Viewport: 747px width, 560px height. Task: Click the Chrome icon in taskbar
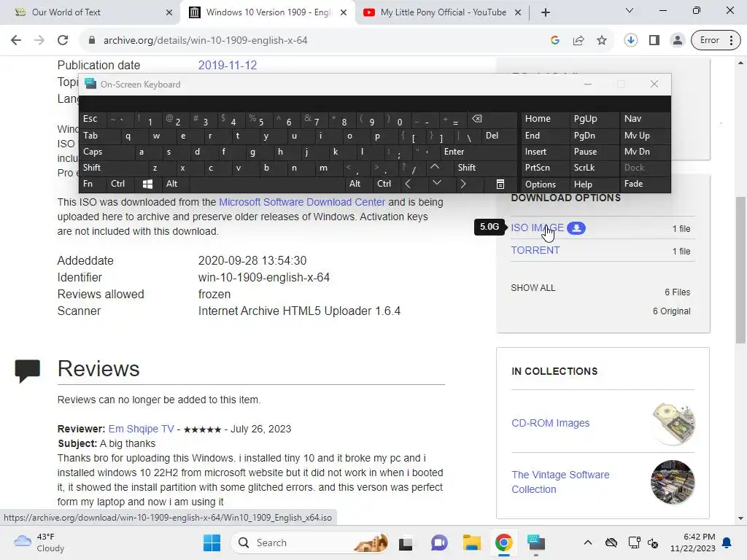(503, 542)
